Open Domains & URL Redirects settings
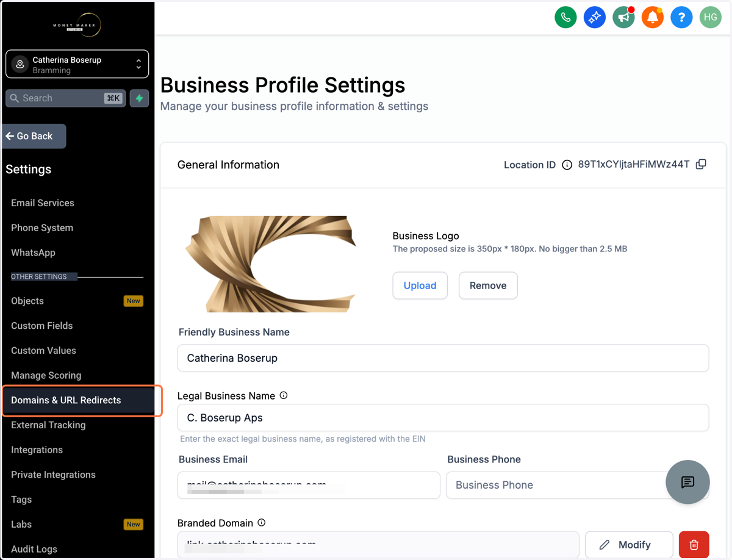732x560 pixels. tap(78, 400)
